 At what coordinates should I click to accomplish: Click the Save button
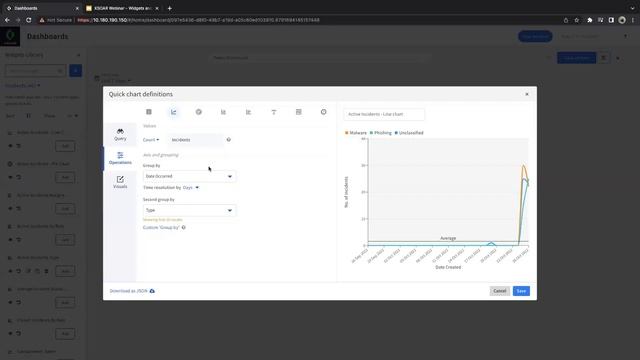coord(521,291)
